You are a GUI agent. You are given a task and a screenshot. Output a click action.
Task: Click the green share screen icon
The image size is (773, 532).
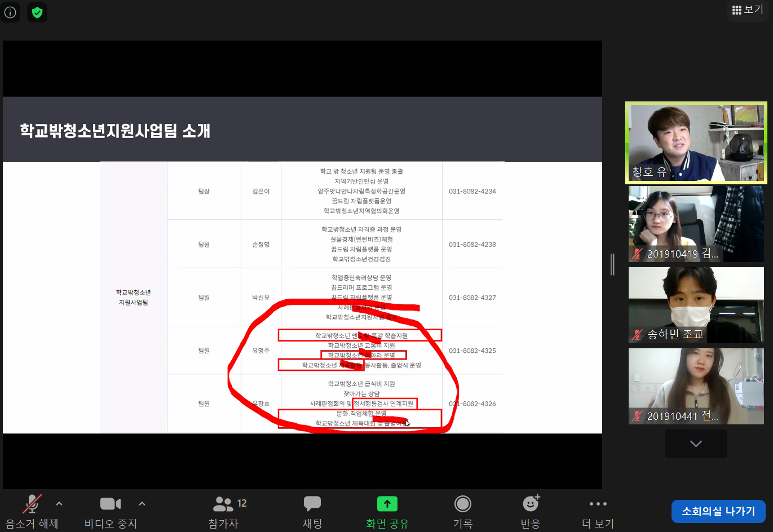click(387, 504)
